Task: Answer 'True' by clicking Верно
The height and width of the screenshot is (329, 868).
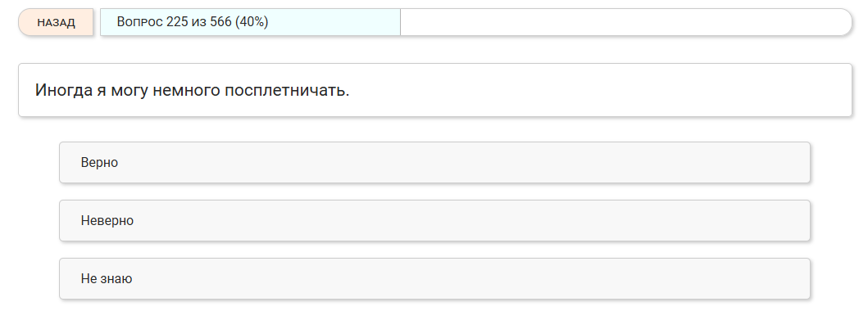Action: point(100,163)
